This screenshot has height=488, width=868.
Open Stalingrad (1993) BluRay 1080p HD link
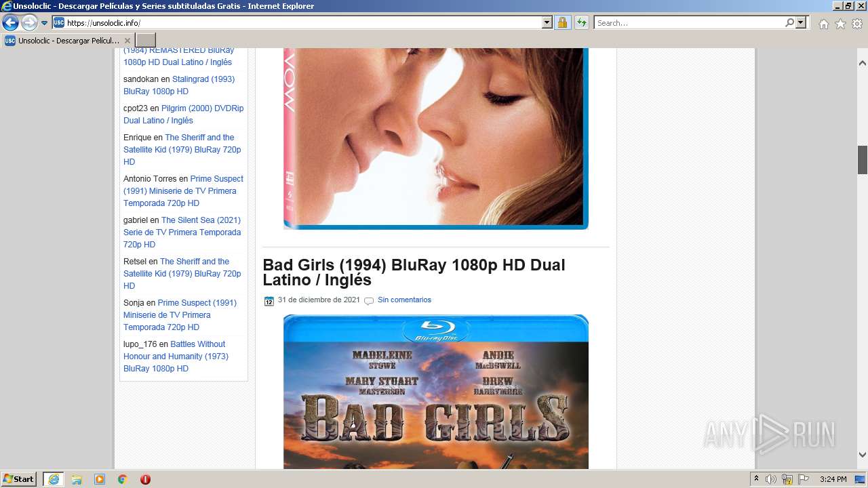click(x=179, y=85)
